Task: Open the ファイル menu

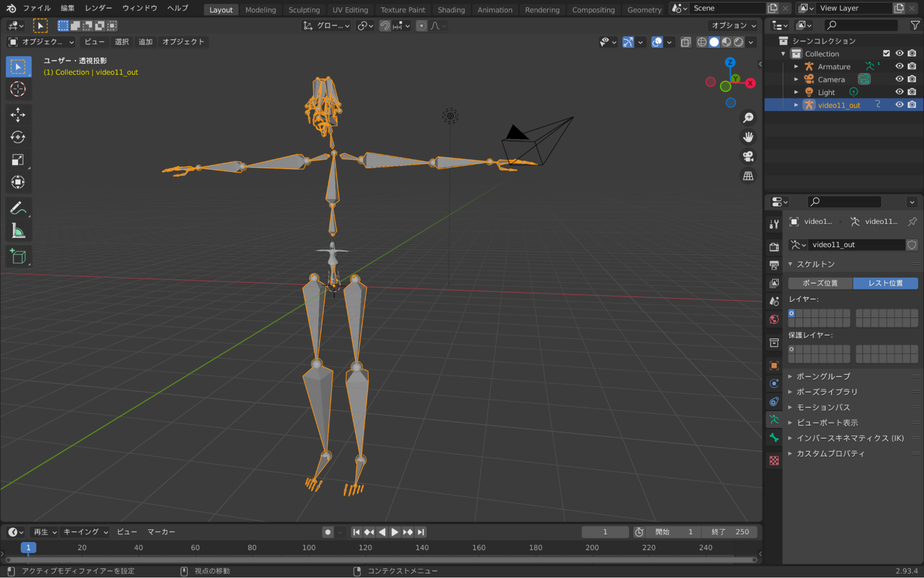Action: click(x=37, y=8)
